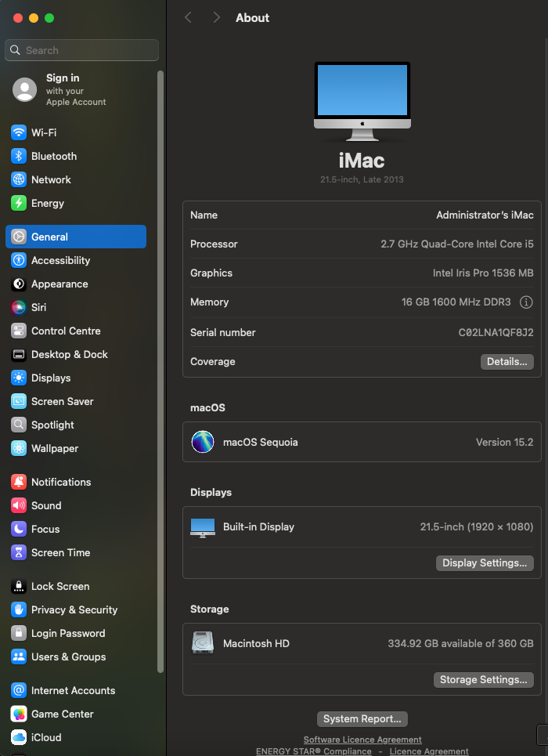This screenshot has width=548, height=756.
Task: Select the Network globe icon
Action: point(19,179)
